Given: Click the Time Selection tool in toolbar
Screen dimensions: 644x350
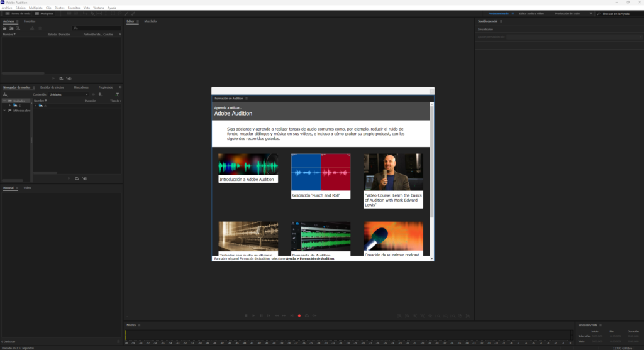Looking at the screenshot, I should [x=106, y=14].
